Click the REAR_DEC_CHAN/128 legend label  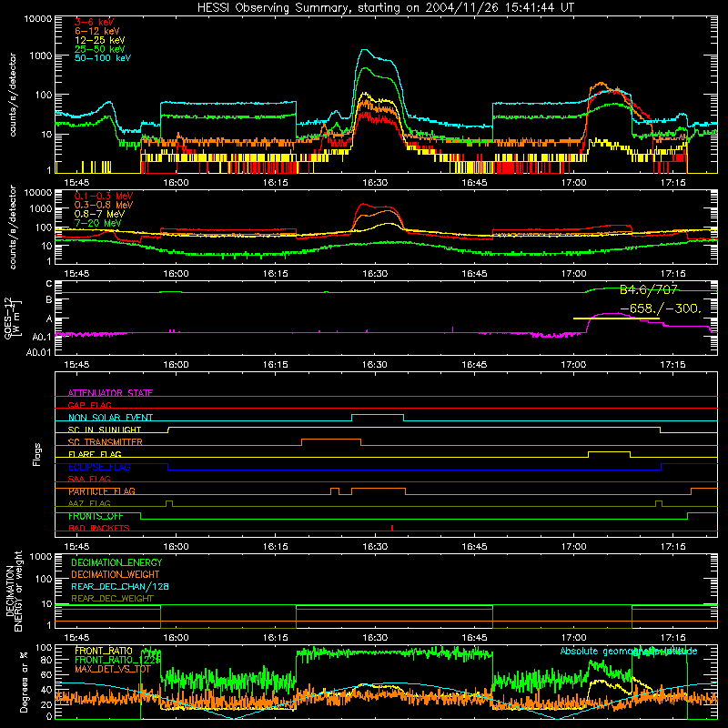120,586
